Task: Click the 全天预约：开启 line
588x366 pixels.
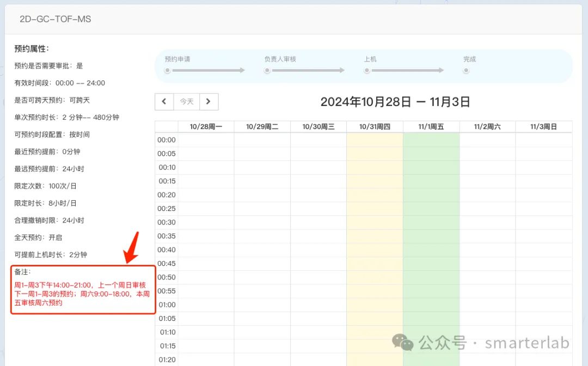Action: 38,238
